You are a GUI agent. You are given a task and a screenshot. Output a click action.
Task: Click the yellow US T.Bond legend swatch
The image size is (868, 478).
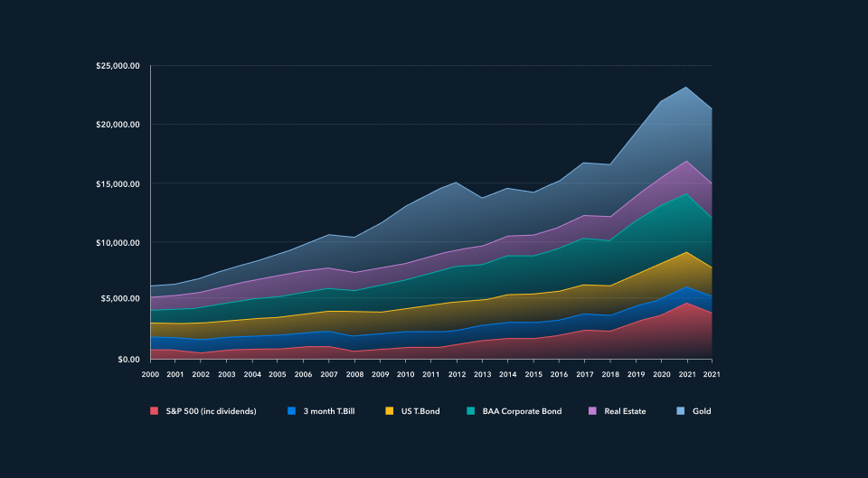[x=389, y=411]
